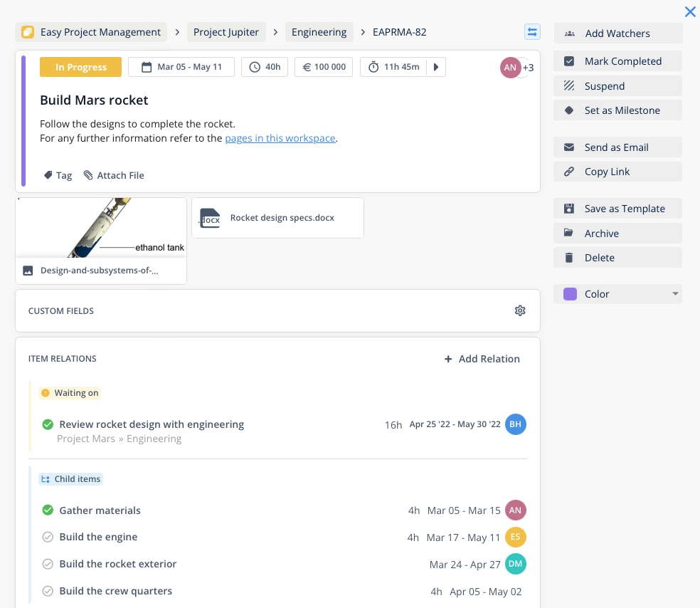Click the Child items relation label
Image resolution: width=700 pixels, height=608 pixels.
coord(71,479)
